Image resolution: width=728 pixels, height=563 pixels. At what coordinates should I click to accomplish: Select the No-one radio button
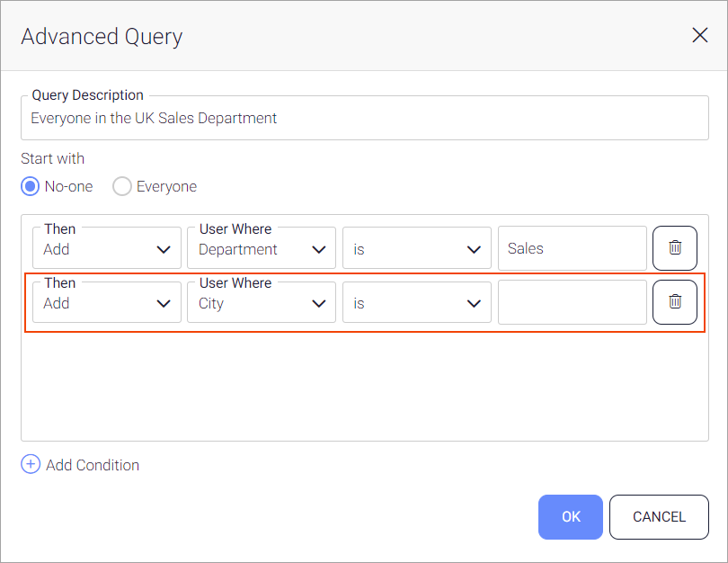[x=31, y=187]
